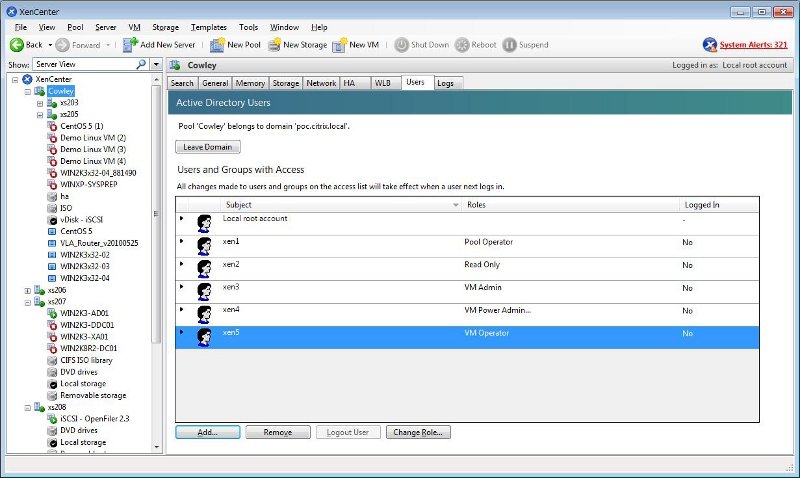Open the Templates menu

click(209, 27)
